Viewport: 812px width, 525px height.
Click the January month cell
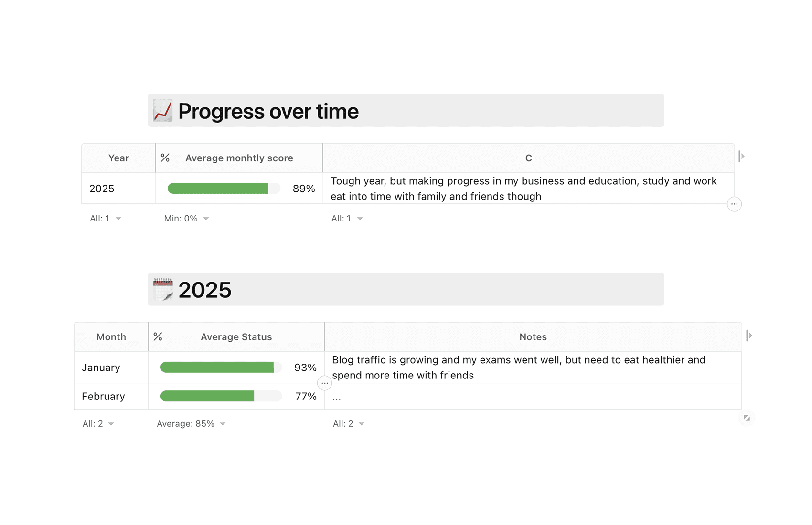click(111, 367)
